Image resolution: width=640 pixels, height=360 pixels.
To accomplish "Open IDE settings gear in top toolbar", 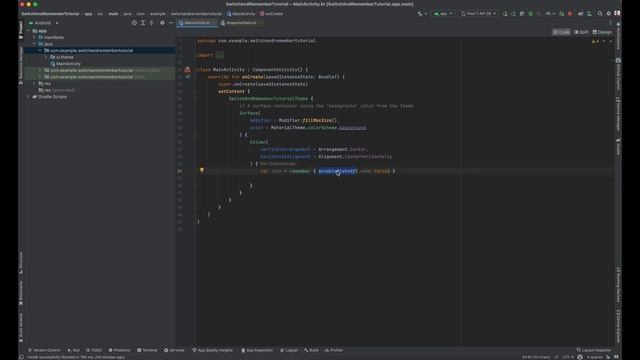I will pos(608,13).
